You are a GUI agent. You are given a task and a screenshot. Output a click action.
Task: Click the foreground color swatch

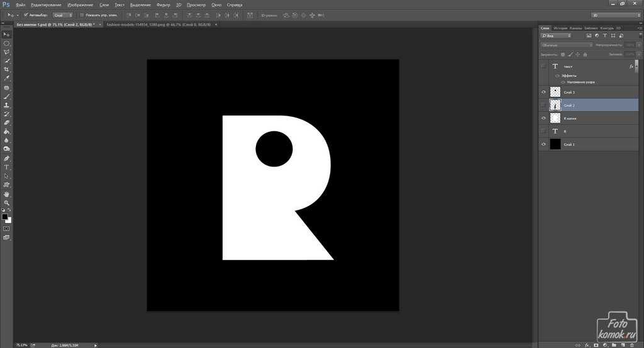4,217
